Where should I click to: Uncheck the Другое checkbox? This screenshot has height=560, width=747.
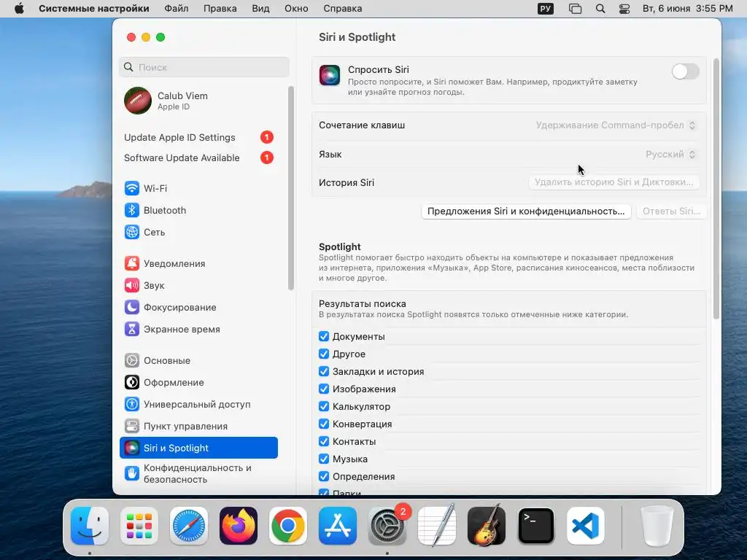tap(324, 354)
